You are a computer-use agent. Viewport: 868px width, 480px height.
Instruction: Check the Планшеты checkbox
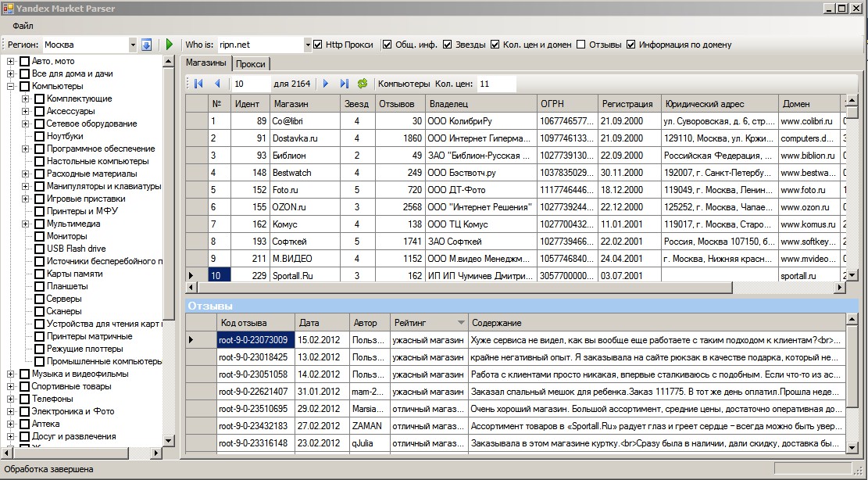[39, 287]
